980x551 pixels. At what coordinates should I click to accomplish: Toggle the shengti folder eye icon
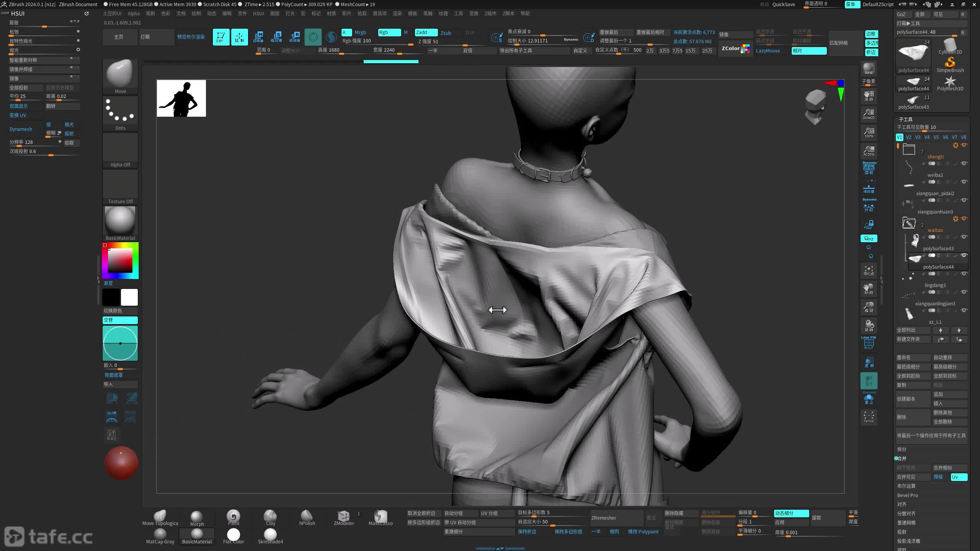pos(964,145)
